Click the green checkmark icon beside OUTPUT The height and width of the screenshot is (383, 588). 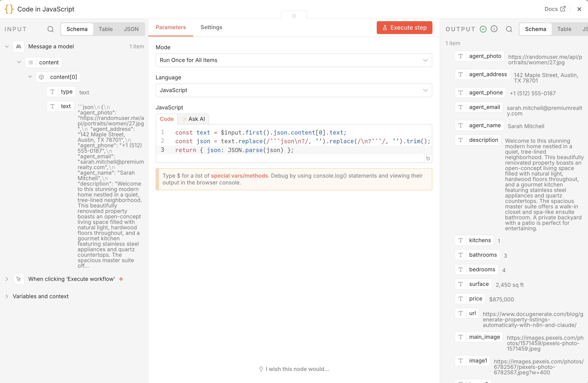[483, 29]
